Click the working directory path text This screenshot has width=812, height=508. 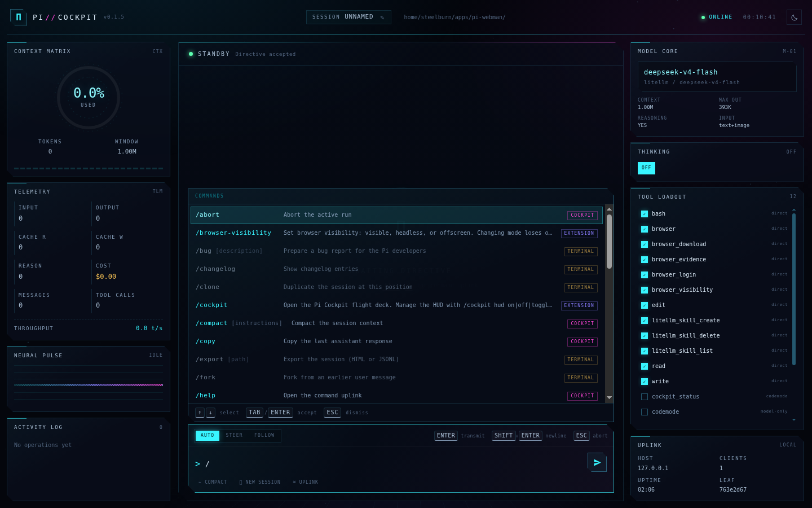(454, 17)
